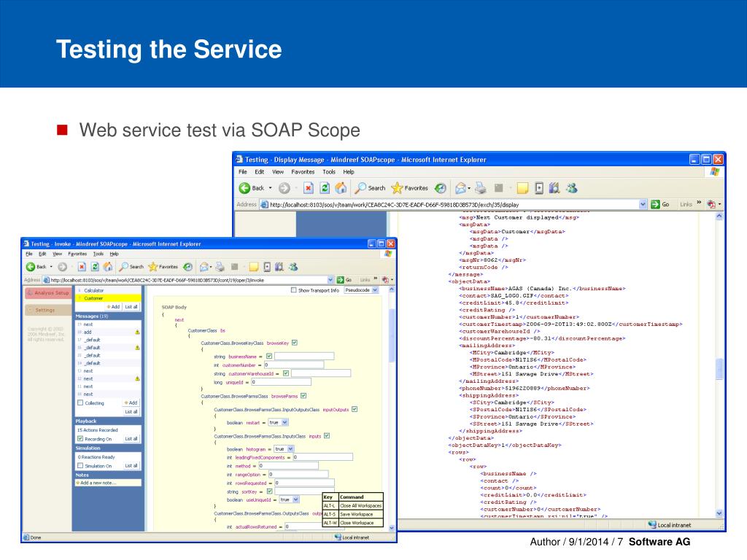747x560 pixels.
Task: Click the Settings button in sidebar
Action: (48, 310)
